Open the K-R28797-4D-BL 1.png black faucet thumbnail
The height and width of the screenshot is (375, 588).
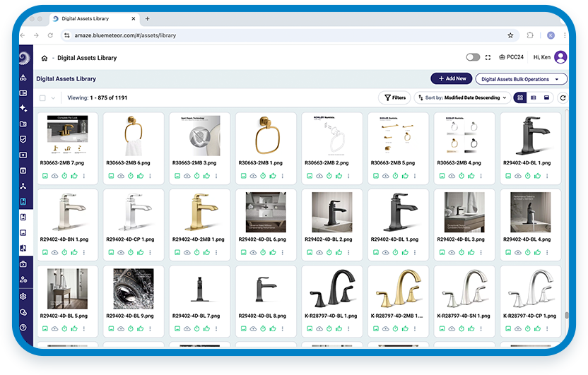[332, 288]
